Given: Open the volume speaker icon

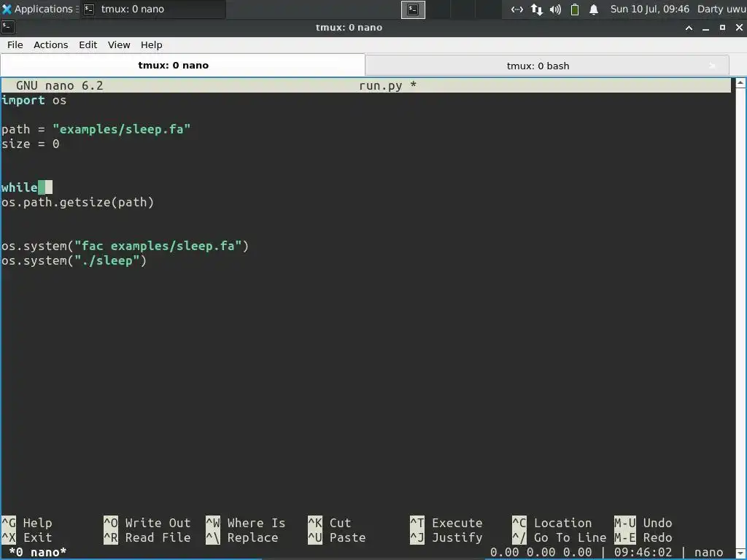Looking at the screenshot, I should 555,9.
